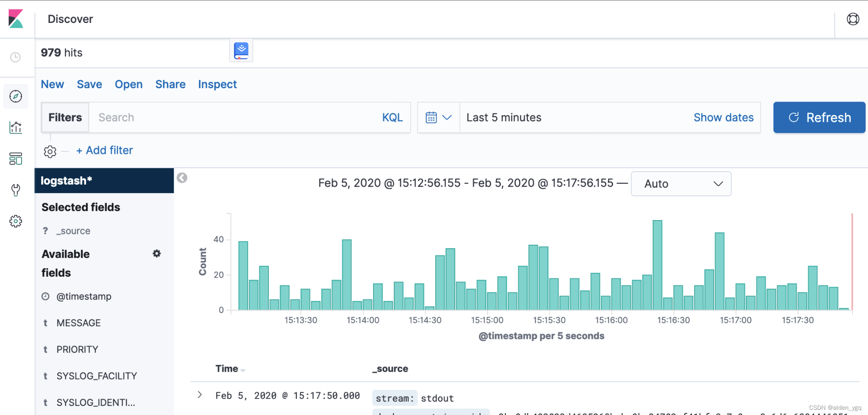Open the Inspect panel
The width and height of the screenshot is (868, 415).
pyautogui.click(x=217, y=84)
